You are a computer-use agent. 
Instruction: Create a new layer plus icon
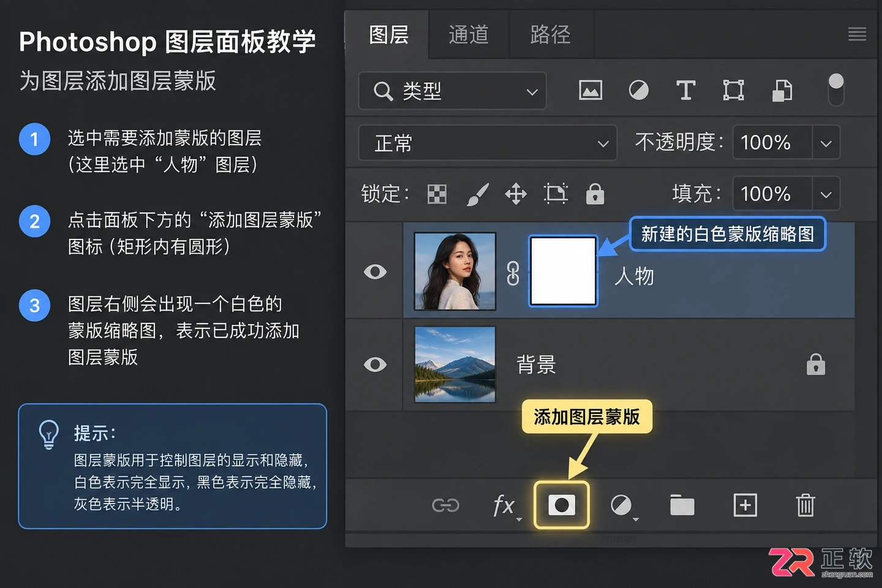745,505
